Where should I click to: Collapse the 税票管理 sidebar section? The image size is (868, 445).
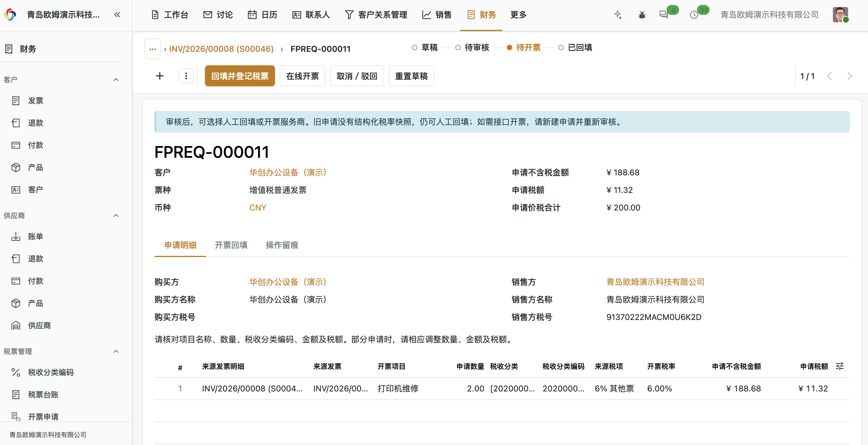(116, 351)
